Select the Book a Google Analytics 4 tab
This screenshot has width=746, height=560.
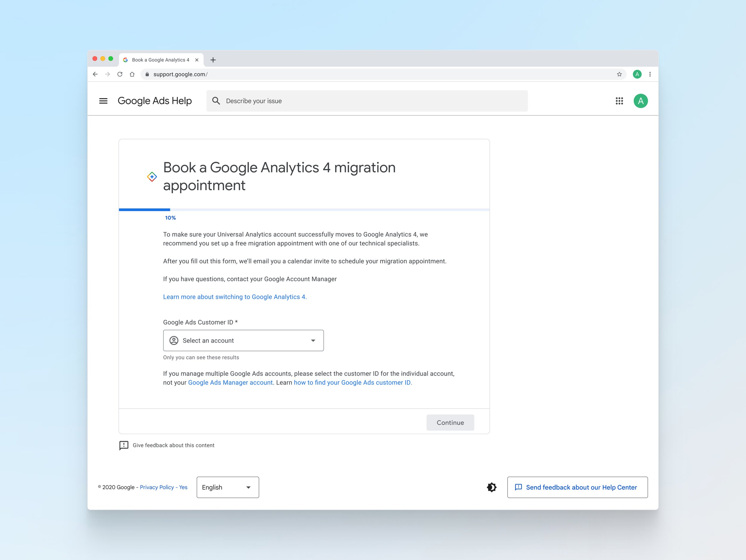coord(161,60)
